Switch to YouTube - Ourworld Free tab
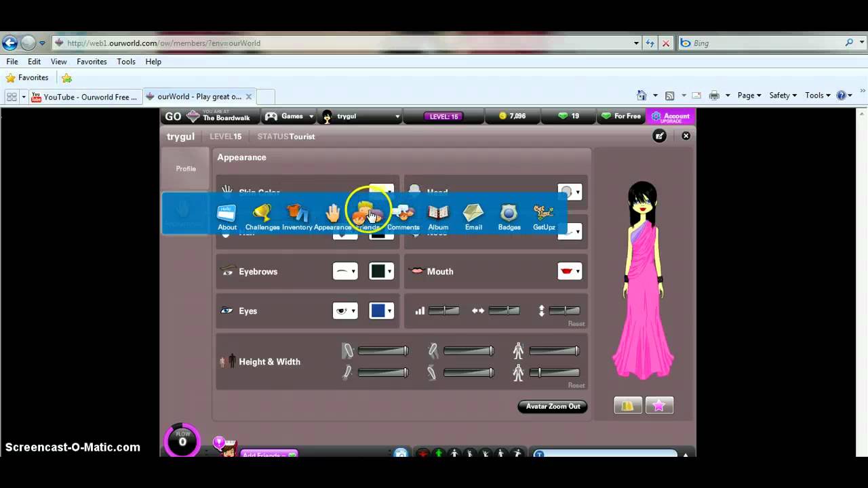The width and height of the screenshot is (868, 488). click(x=85, y=96)
